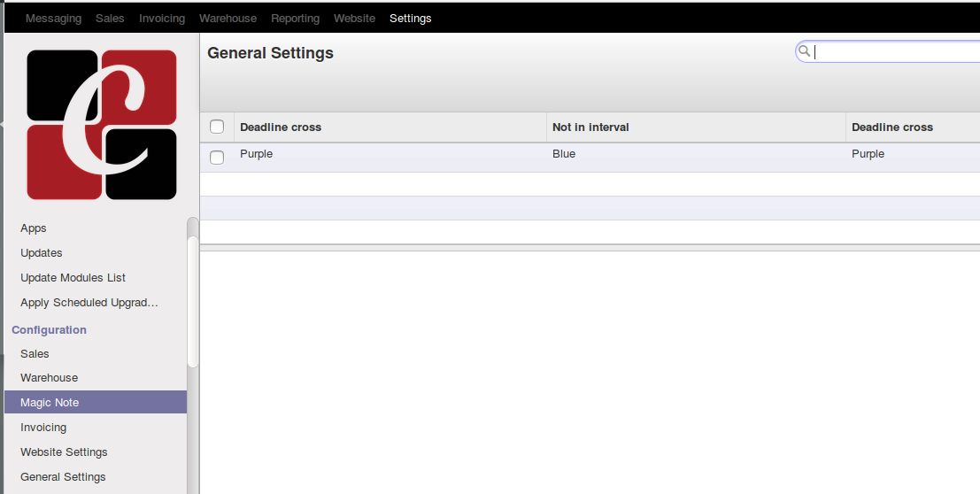
Task: Switch to the Reporting menu
Action: pyautogui.click(x=295, y=18)
